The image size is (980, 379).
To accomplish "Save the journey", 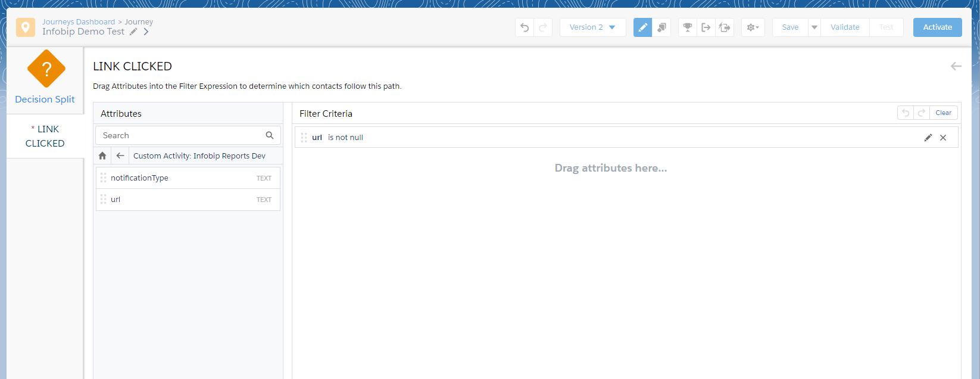I will (x=790, y=27).
